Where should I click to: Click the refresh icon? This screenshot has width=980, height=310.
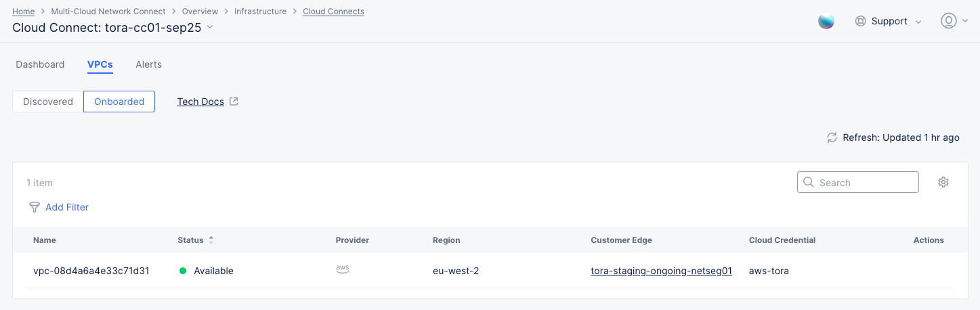point(832,137)
